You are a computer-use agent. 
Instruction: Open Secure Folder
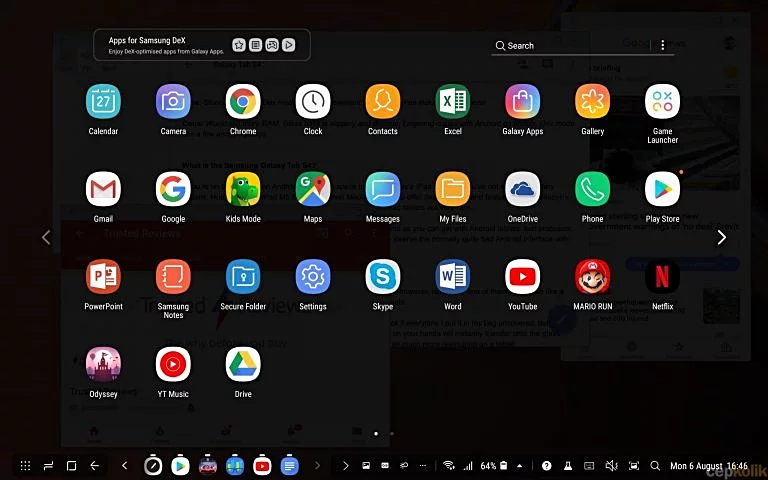coord(243,277)
